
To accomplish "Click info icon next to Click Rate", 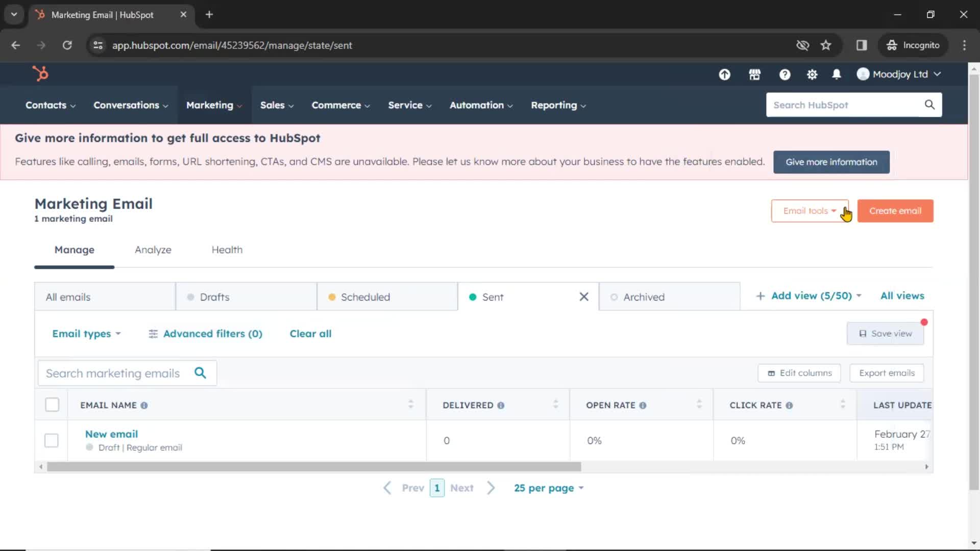I will pos(789,406).
